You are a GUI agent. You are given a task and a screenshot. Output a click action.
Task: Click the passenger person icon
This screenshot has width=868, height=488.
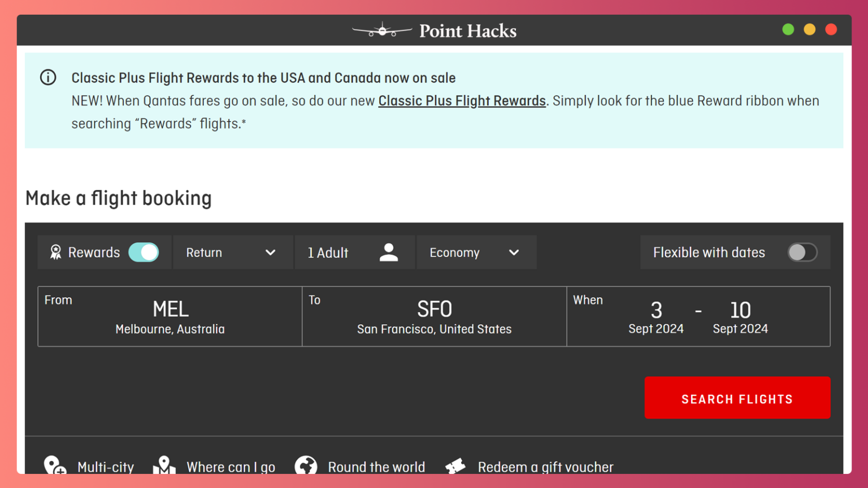pos(389,252)
